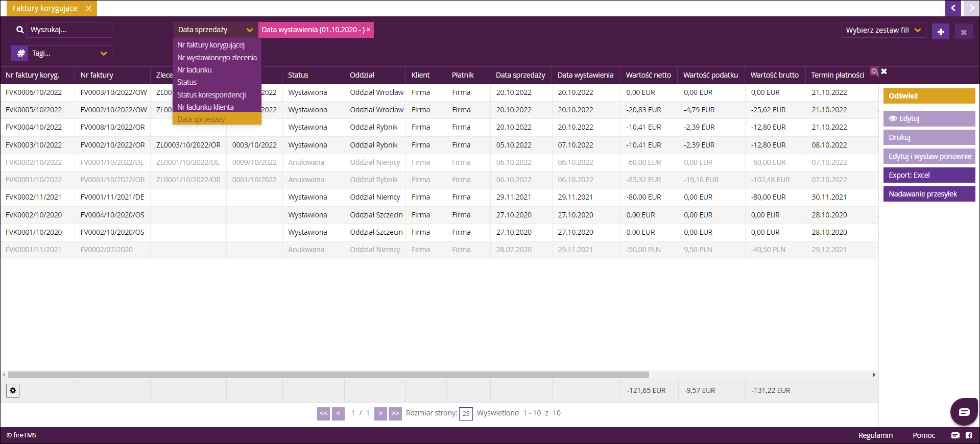The width and height of the screenshot is (980, 444).
Task: Add a new filter set plus icon
Action: [941, 32]
